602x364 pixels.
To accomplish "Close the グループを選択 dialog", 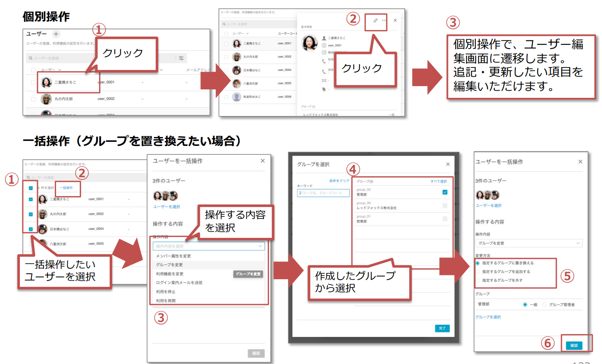I will [448, 164].
